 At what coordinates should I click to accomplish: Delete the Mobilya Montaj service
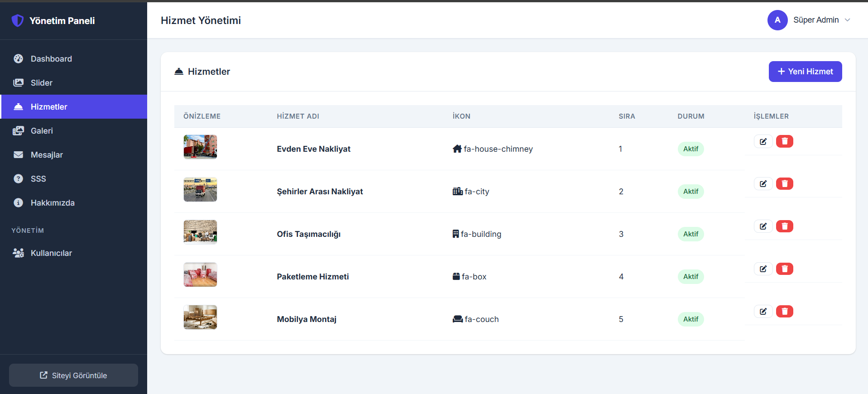pos(785,311)
